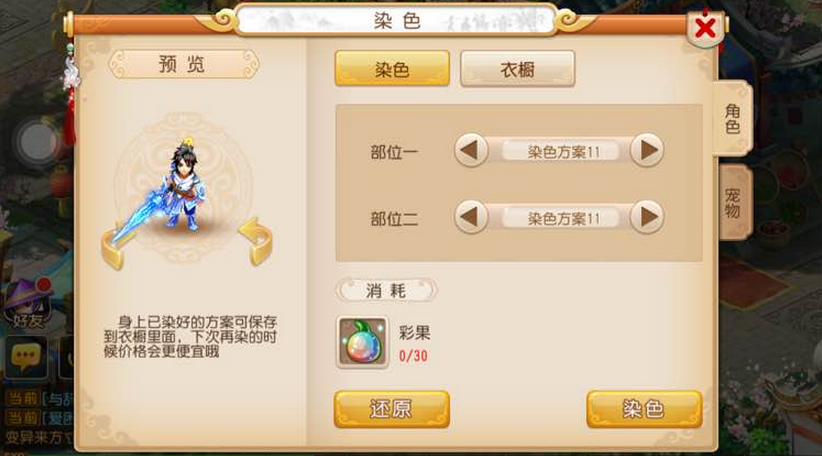Tap the character sprite in preview
Image resolution: width=822 pixels, height=456 pixels.
[183, 184]
